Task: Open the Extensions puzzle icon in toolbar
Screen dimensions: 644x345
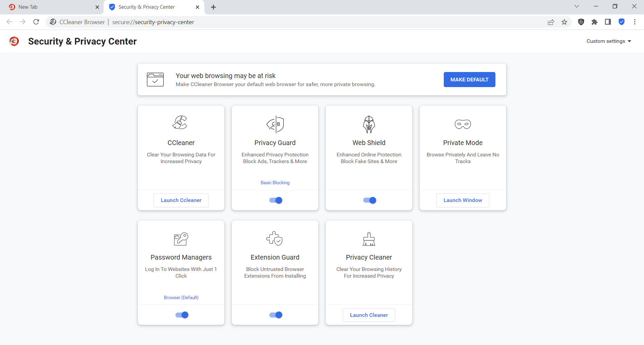Action: pyautogui.click(x=595, y=22)
